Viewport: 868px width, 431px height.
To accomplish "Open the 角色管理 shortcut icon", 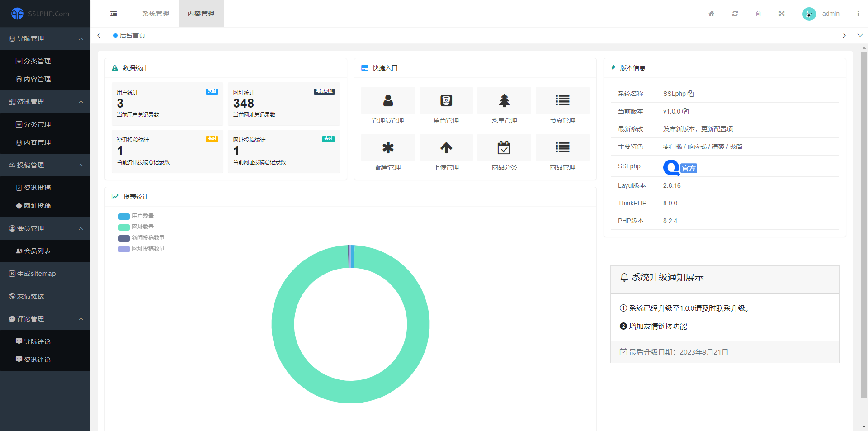I will pos(446,100).
